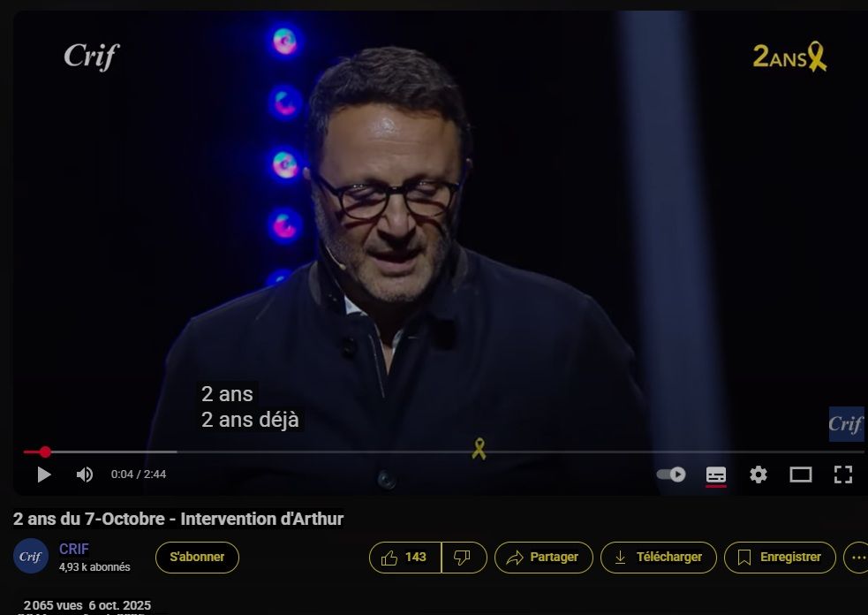Click the red progress bar scrubber

[x=45, y=452]
